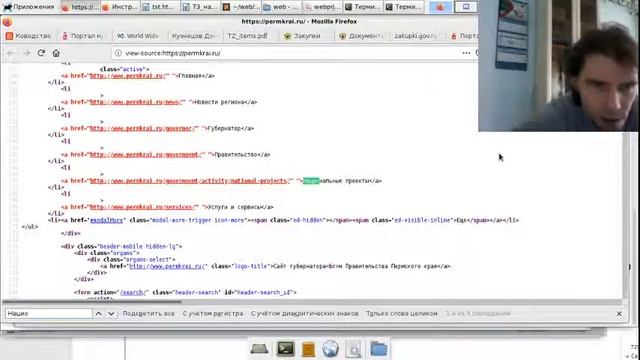
Task: Switch to ТЗ_на... taskbar window
Action: tap(201, 7)
